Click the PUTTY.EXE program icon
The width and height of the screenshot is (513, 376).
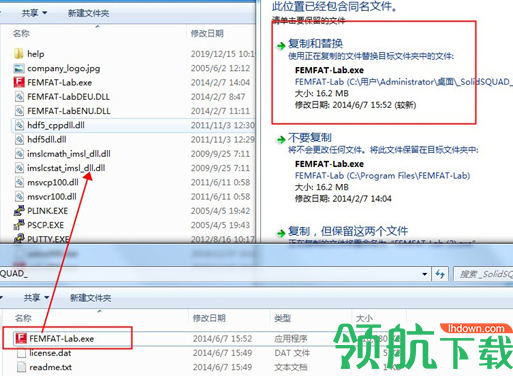coord(19,239)
